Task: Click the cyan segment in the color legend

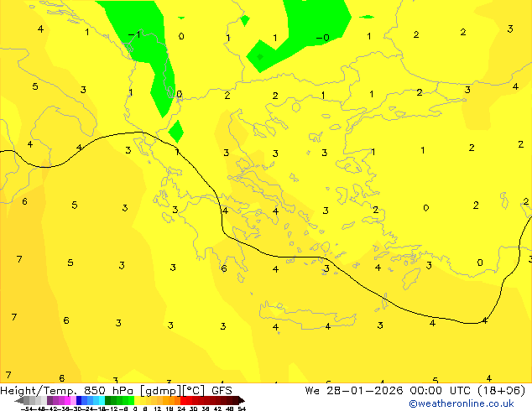Action: click(x=102, y=400)
